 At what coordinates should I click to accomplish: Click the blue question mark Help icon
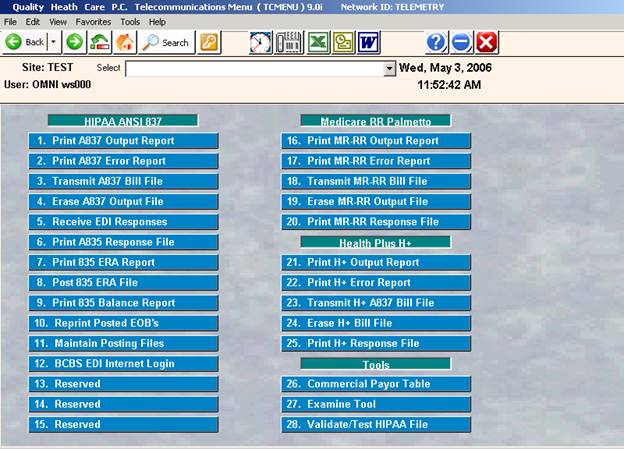(436, 42)
